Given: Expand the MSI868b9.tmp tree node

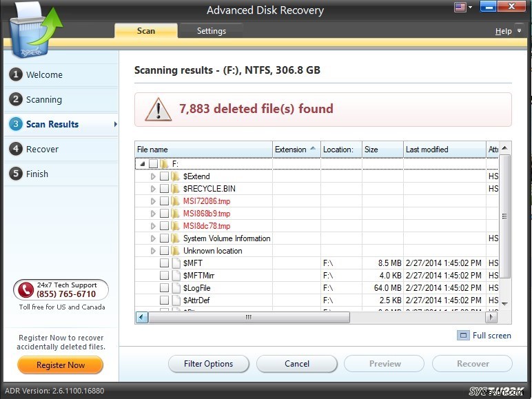Looking at the screenshot, I should point(153,214).
